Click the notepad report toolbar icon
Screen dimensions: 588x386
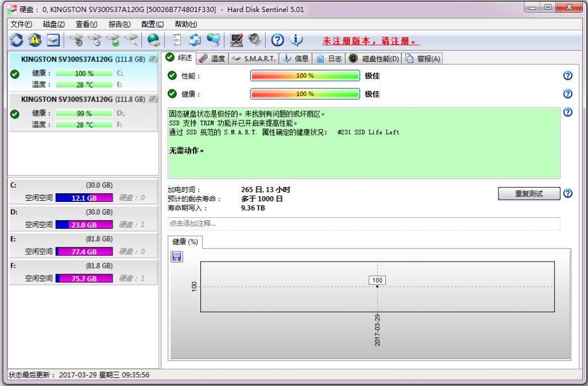point(177,40)
